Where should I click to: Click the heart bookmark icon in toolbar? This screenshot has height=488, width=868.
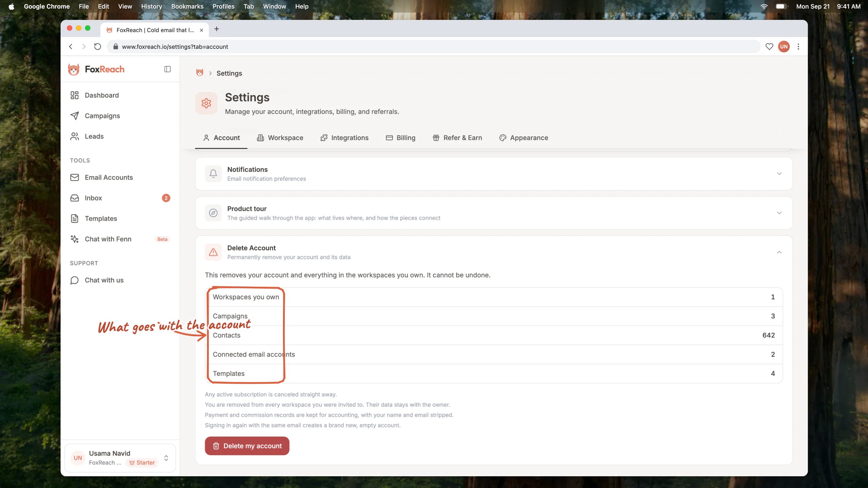769,46
